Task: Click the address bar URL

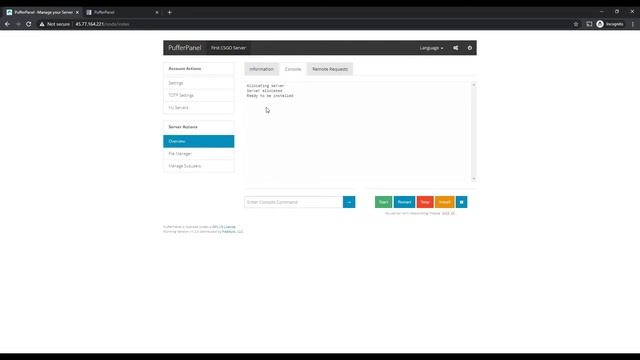Action: coord(102,24)
